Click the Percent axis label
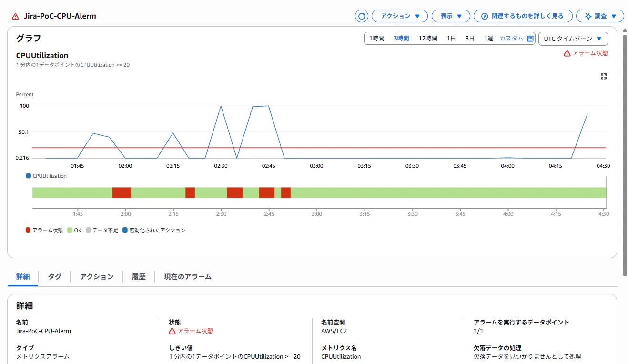Screen dimensions: 628x364 (x=25, y=94)
